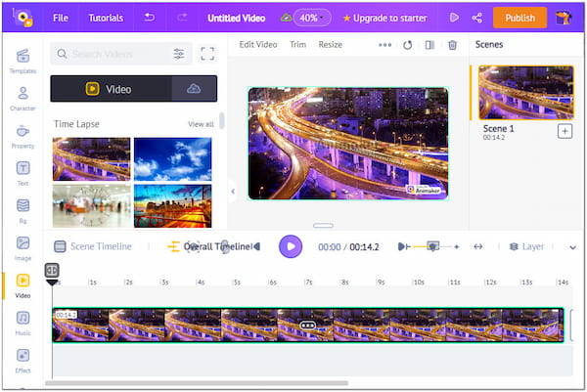This screenshot has width=587, height=392.
Task: Expand the library panel fullscreen
Action: coord(207,54)
